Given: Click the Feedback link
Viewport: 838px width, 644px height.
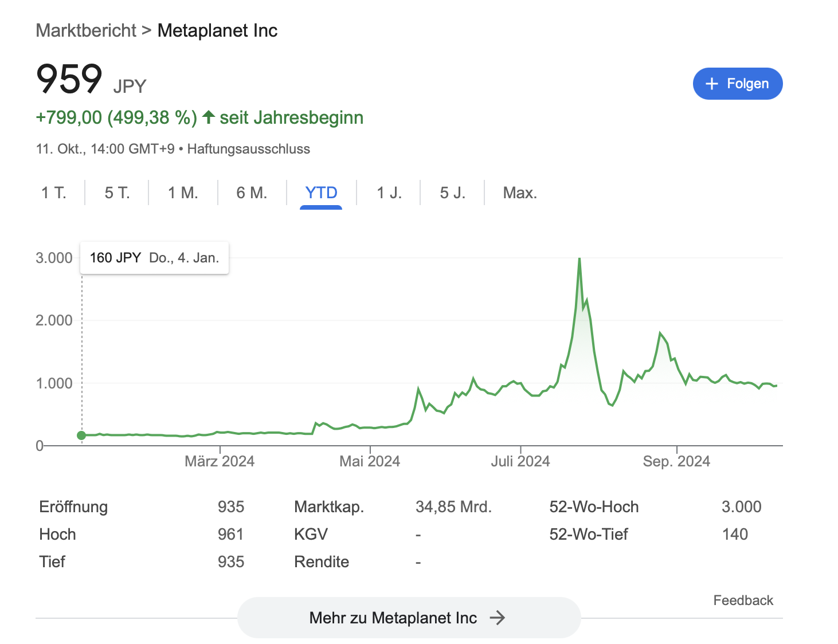Looking at the screenshot, I should point(743,600).
